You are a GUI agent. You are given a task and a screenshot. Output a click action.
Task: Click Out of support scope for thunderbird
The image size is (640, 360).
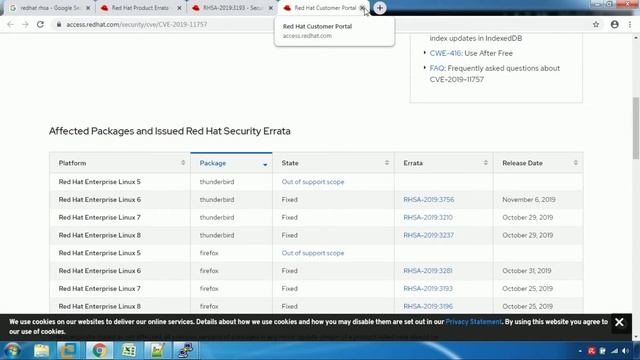point(313,182)
